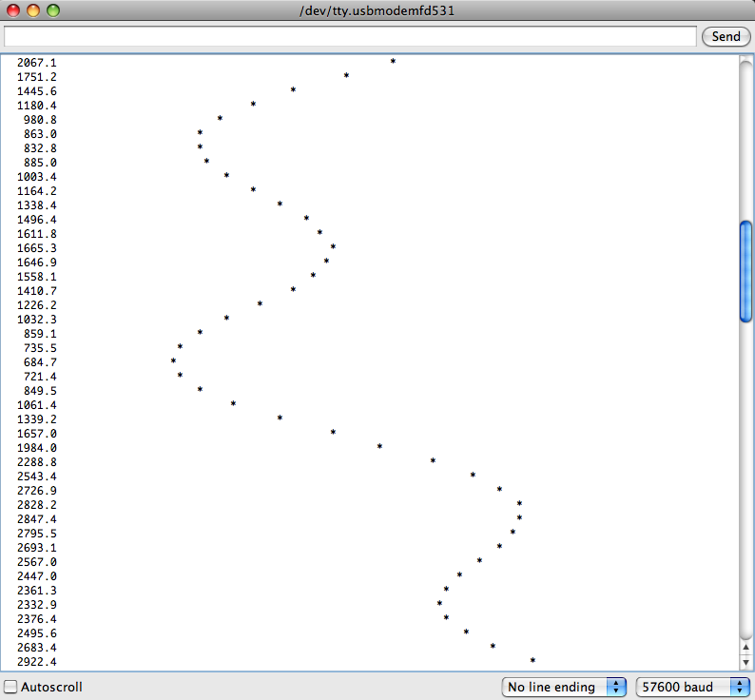Select the value 2447.0
Screen dimensions: 755x700
pyautogui.click(x=36, y=576)
